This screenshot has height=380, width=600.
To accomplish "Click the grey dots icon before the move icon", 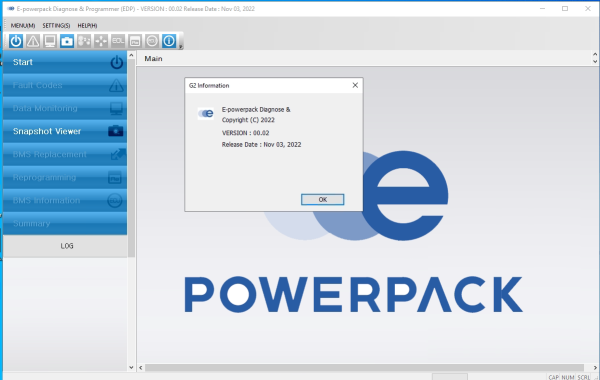I will (84, 41).
